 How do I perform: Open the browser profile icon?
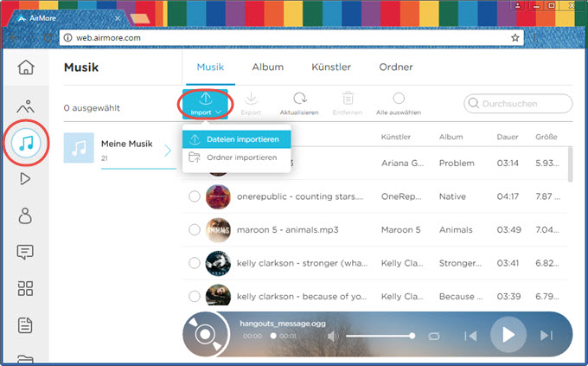point(517,6)
